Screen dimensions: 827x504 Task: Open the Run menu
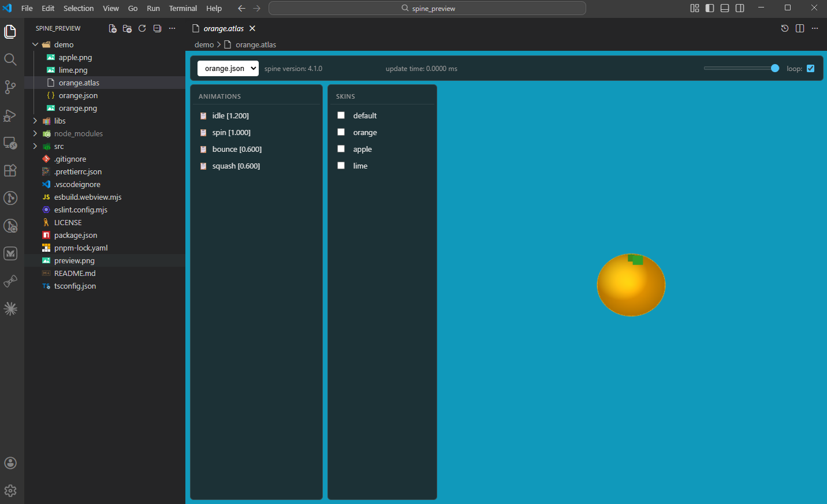tap(153, 8)
